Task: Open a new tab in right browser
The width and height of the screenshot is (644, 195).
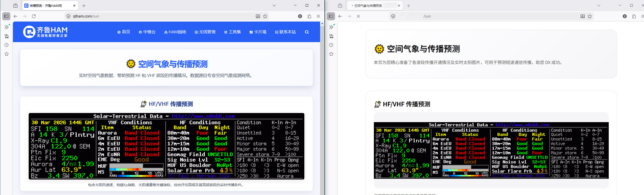Action: [x=408, y=6]
